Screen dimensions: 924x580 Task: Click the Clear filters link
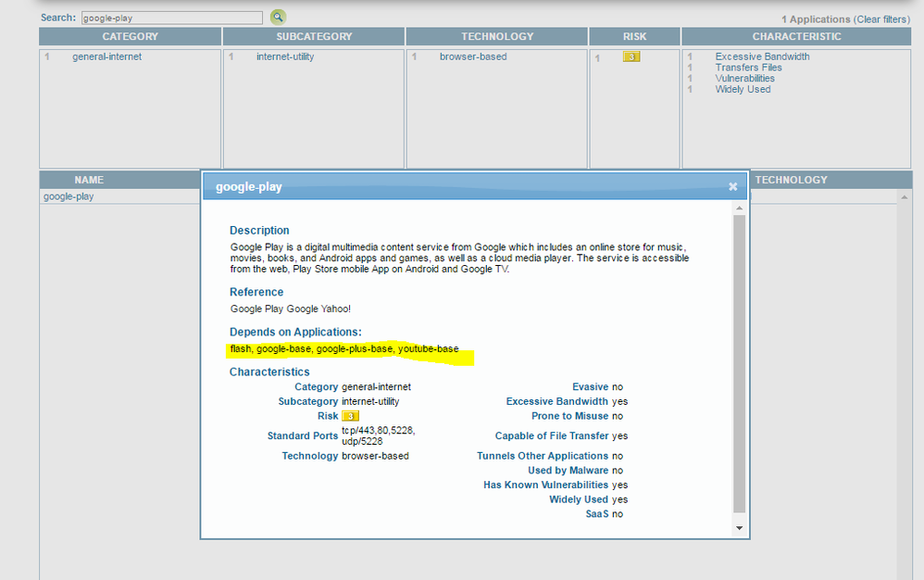(882, 19)
